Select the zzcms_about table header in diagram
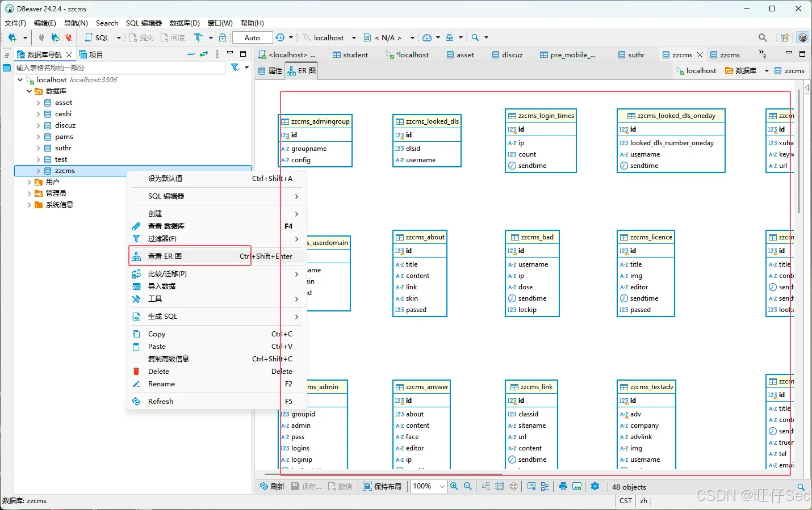The image size is (812, 510). 420,237
